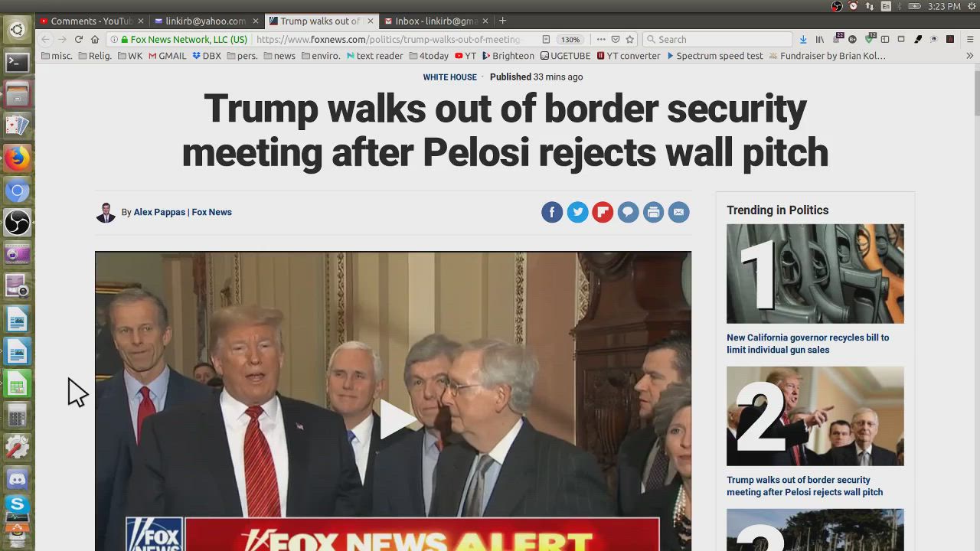Toggle reader view icon in address bar
The height and width of the screenshot is (551, 980).
tap(546, 39)
